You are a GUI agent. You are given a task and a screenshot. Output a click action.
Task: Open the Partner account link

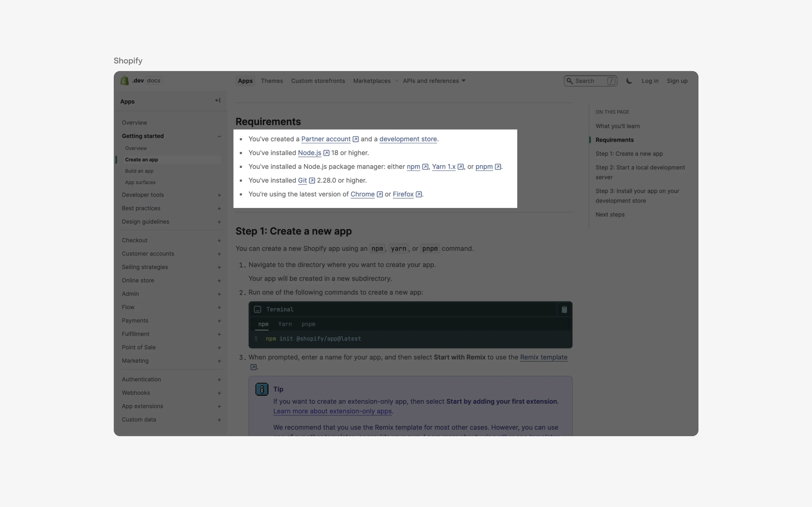(326, 139)
